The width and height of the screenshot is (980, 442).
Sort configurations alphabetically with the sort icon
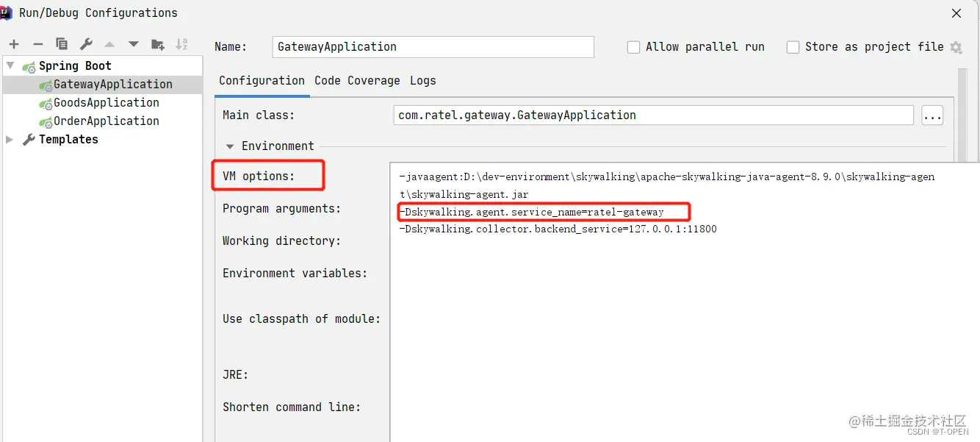[181, 44]
